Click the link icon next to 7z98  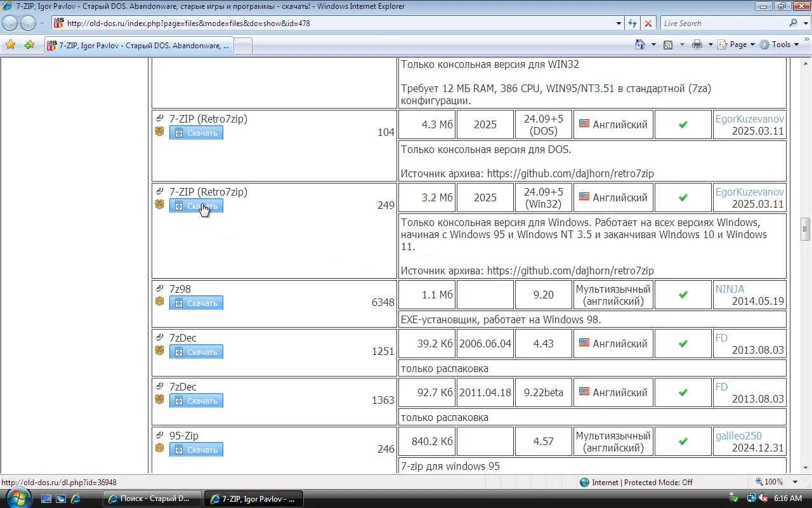coord(160,289)
